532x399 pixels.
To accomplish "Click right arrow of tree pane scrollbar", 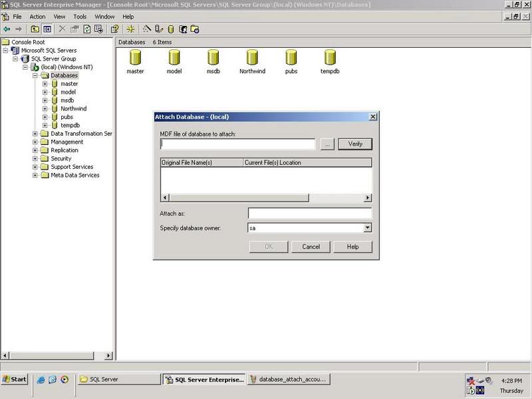I will pyautogui.click(x=108, y=356).
